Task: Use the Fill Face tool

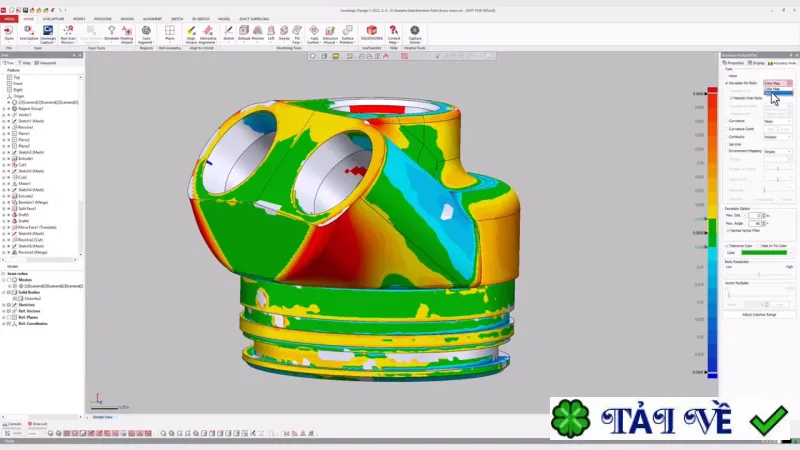Action: click(296, 34)
